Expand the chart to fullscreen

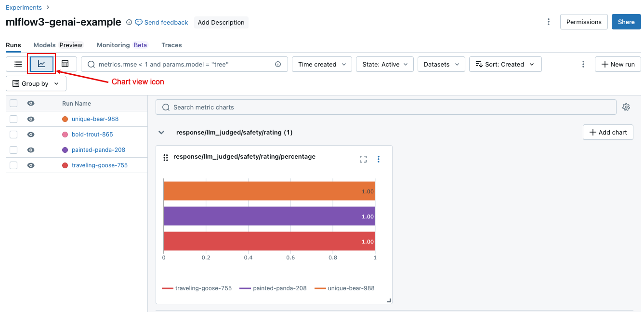coord(363,158)
